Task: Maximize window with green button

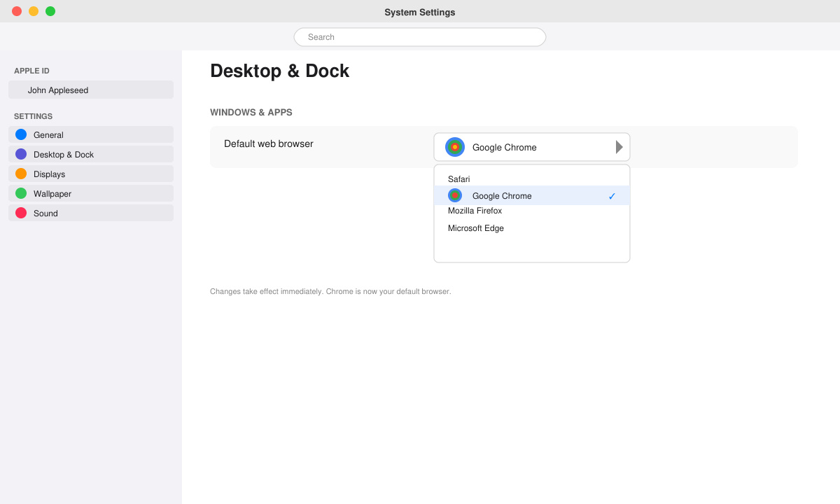Action: 50,11
